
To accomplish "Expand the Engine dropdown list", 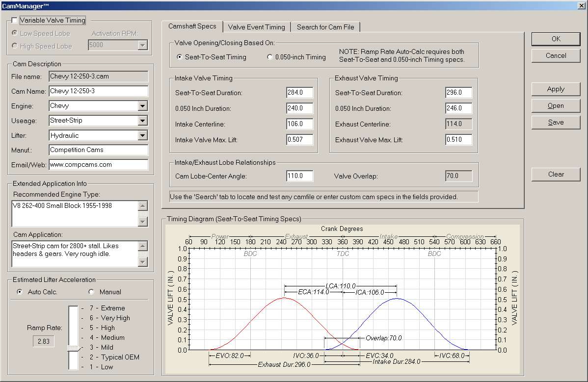I will click(142, 106).
